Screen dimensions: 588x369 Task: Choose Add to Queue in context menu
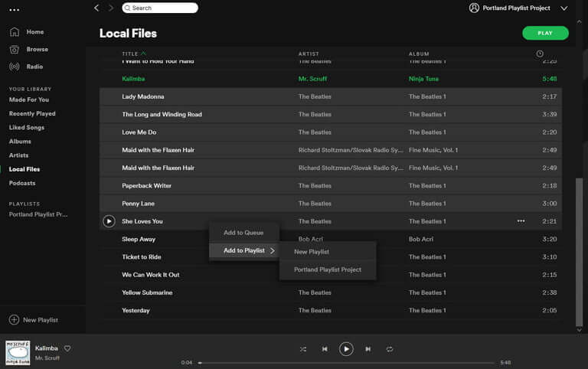click(243, 233)
